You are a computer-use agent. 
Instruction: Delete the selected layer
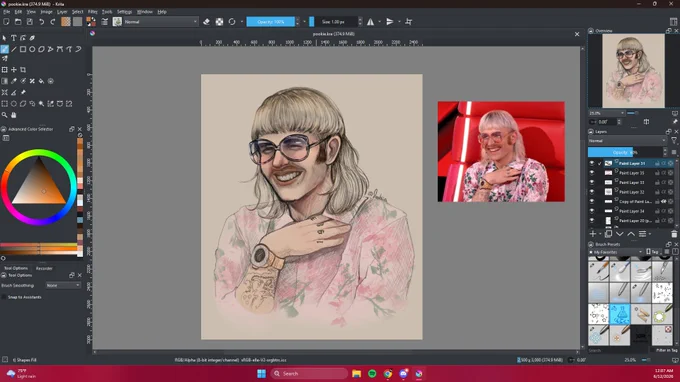click(x=673, y=234)
